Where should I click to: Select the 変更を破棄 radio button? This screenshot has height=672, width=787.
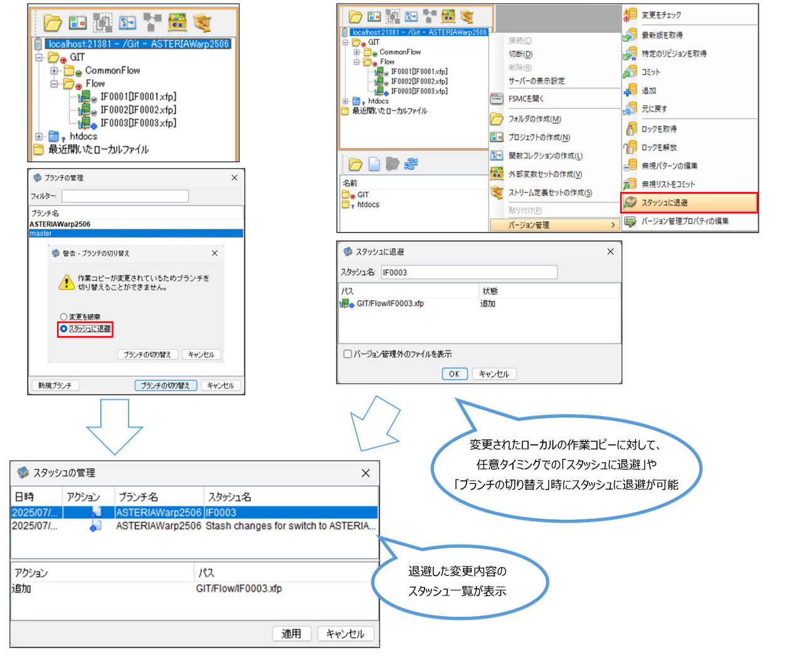click(x=63, y=317)
